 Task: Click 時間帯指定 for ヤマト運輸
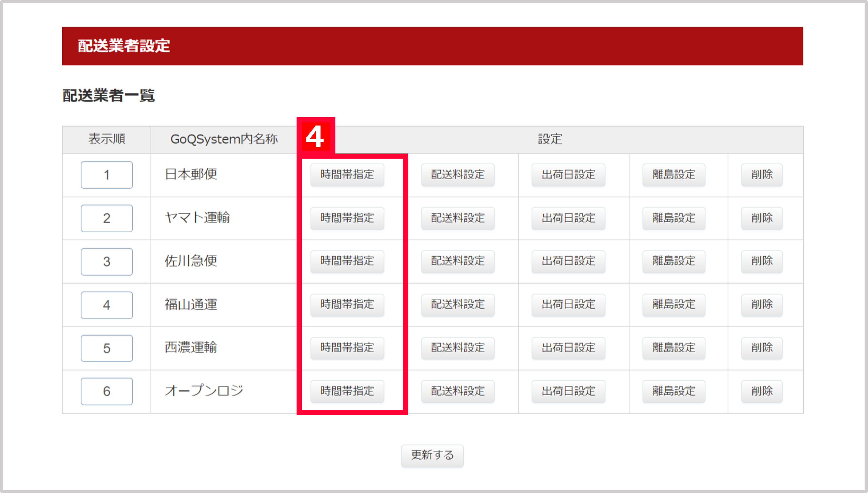pos(347,218)
